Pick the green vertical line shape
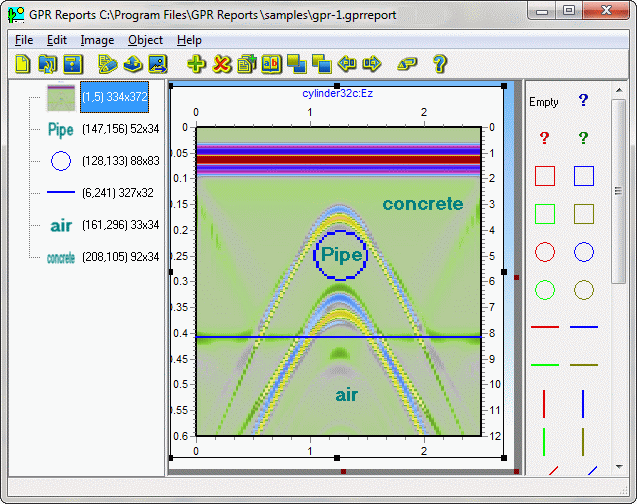This screenshot has width=637, height=504. coord(544,442)
